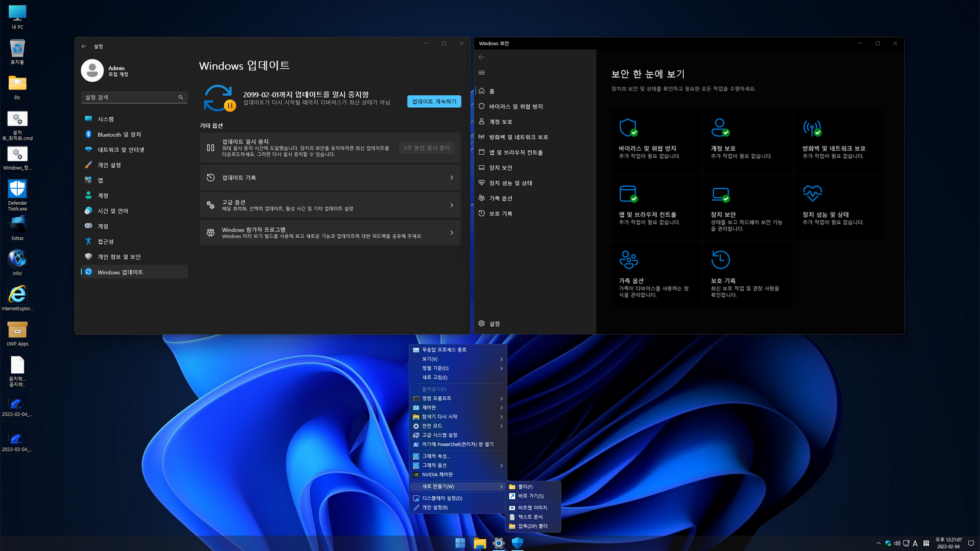Select 디스플레이 설정(D) in context menu

pyautogui.click(x=458, y=498)
